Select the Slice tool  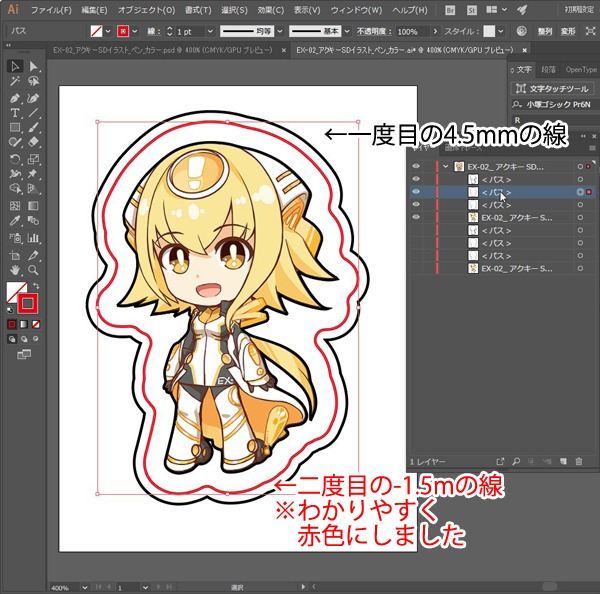(33, 255)
